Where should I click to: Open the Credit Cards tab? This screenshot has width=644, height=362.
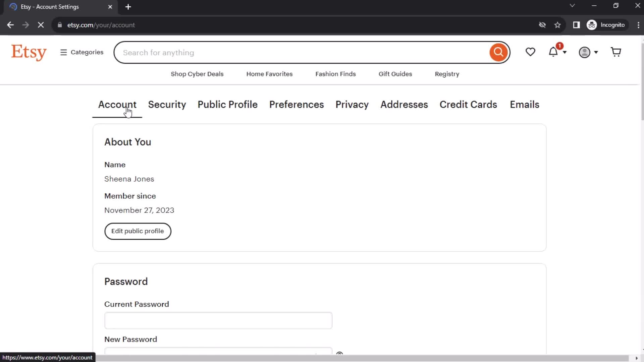pyautogui.click(x=468, y=104)
